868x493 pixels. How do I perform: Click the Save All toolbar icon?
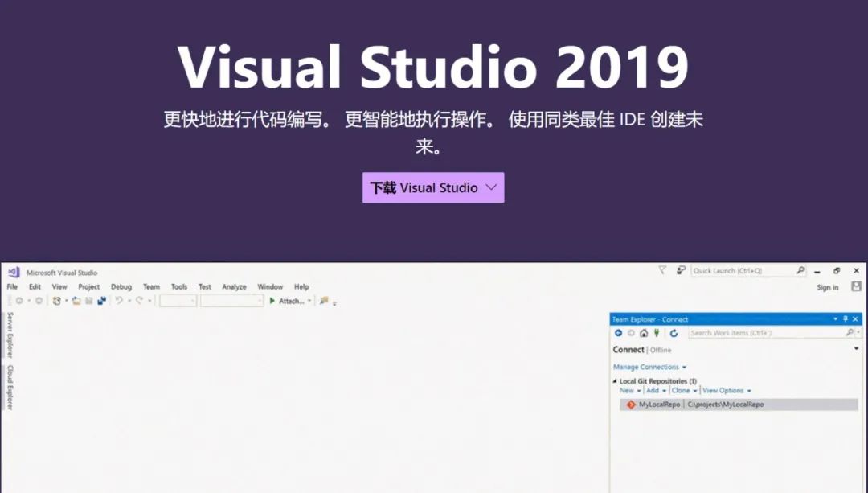(x=101, y=301)
